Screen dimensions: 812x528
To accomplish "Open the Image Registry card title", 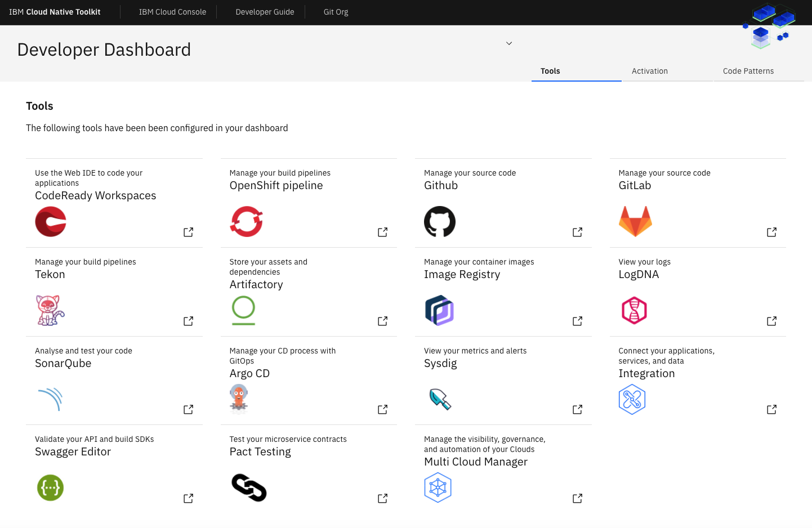I will 462,274.
